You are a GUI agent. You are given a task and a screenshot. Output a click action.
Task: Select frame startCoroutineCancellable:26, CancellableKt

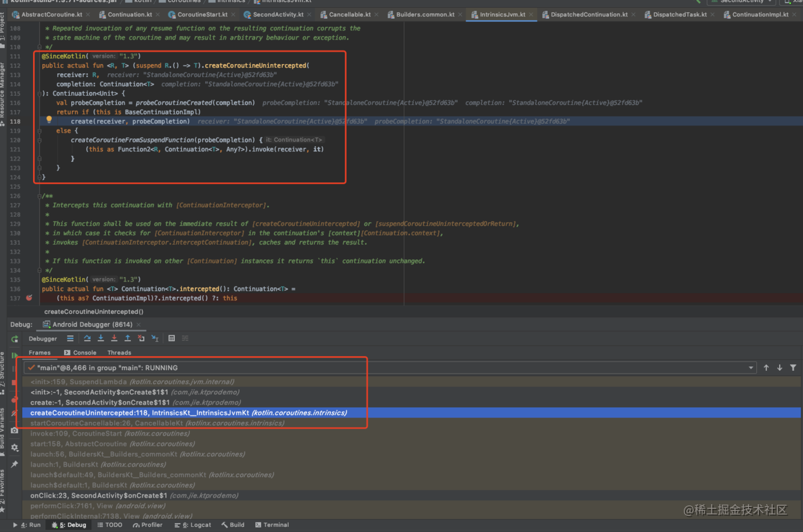click(412, 423)
